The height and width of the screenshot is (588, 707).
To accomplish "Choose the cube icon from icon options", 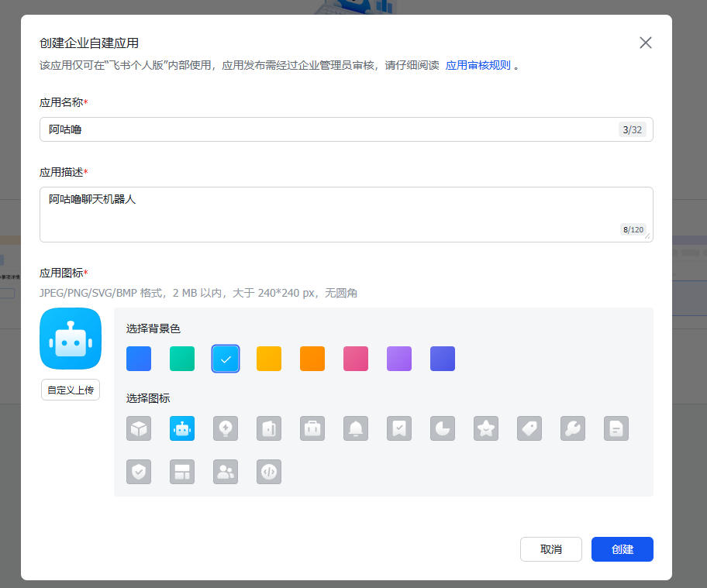I will pos(139,428).
